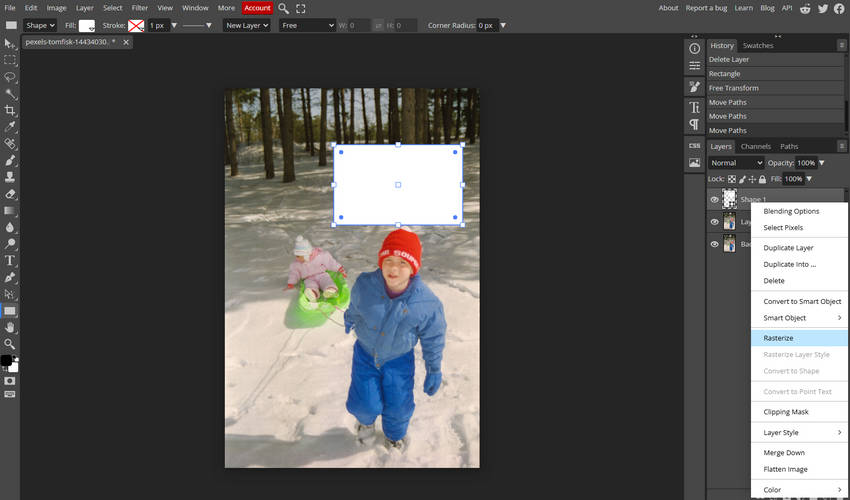Select the Gradient tool

(x=10, y=210)
